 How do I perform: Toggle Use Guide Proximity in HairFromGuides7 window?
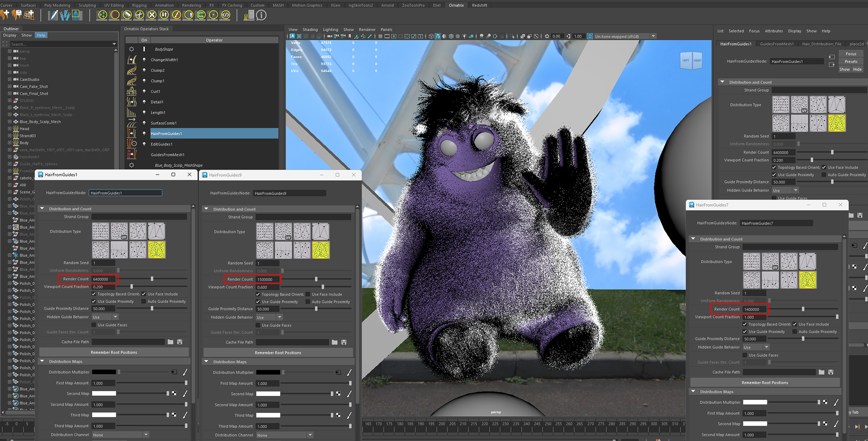tap(745, 332)
